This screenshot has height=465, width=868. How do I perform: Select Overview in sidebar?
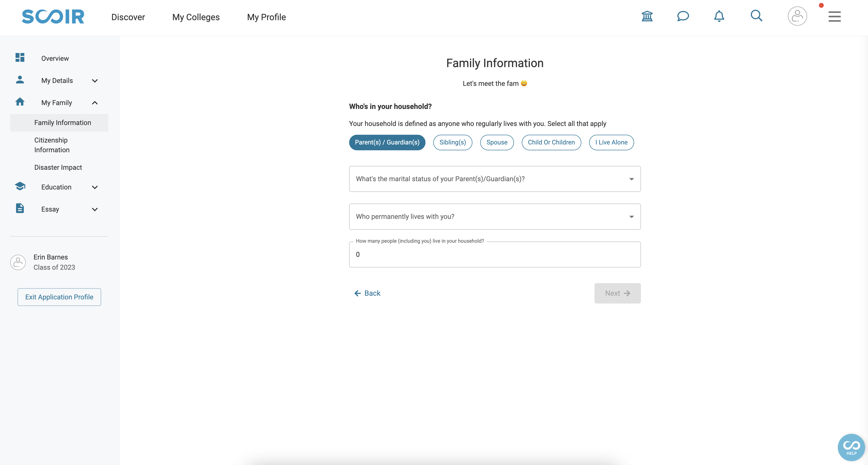click(55, 58)
